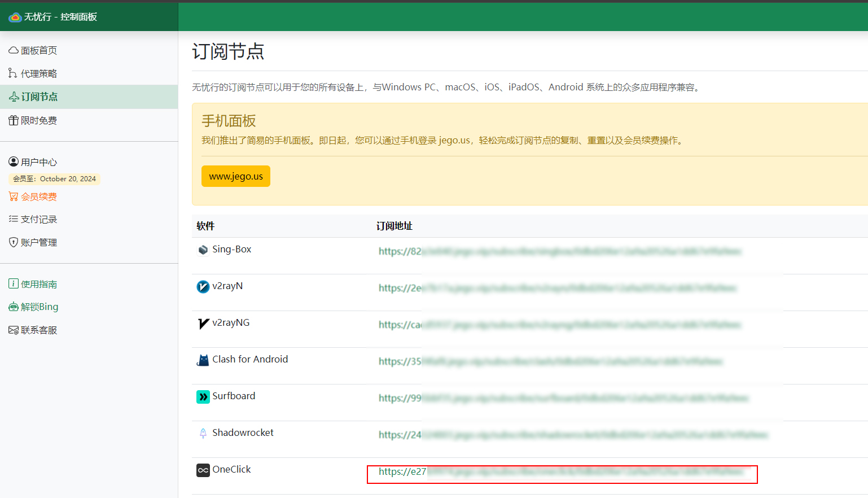Click the Sing-Box software name
Viewport: 868px width, 498px height.
click(x=232, y=249)
